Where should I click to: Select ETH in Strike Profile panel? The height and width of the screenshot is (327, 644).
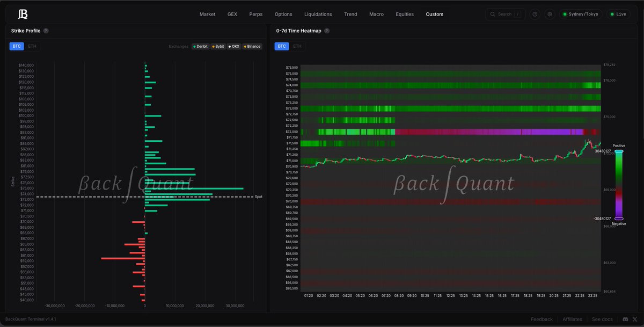(x=32, y=46)
